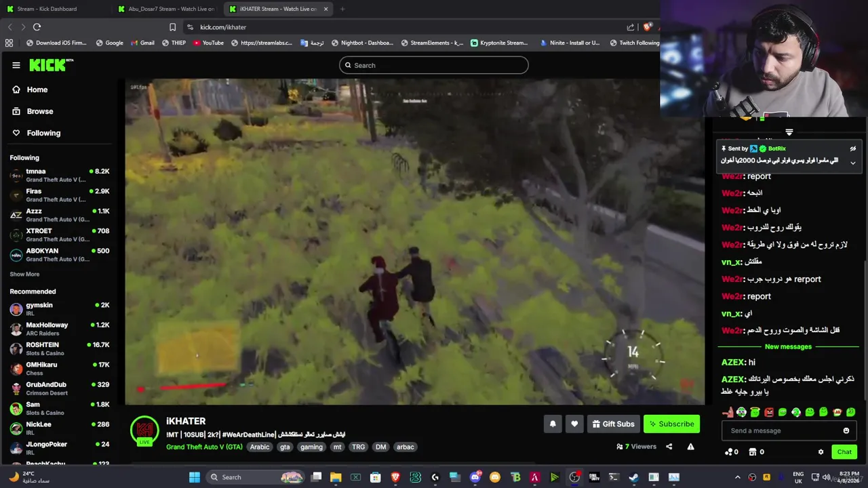Open the browser apps grid in bookmarks bar
The image size is (868, 488).
pyautogui.click(x=9, y=43)
